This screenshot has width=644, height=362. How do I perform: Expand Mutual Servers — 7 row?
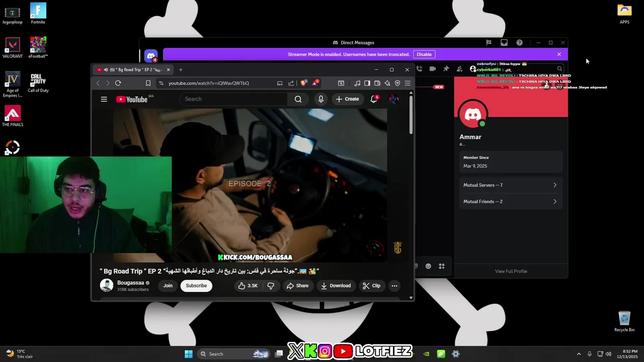(511, 185)
